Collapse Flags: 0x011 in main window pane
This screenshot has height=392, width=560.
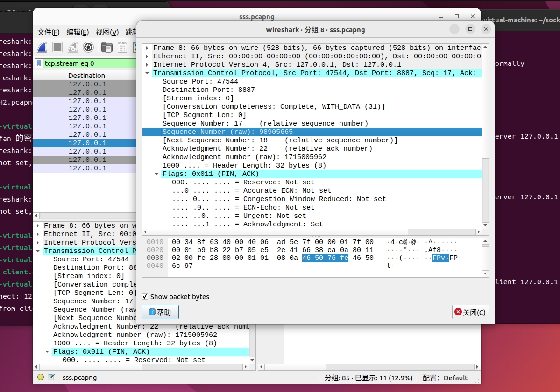point(47,352)
